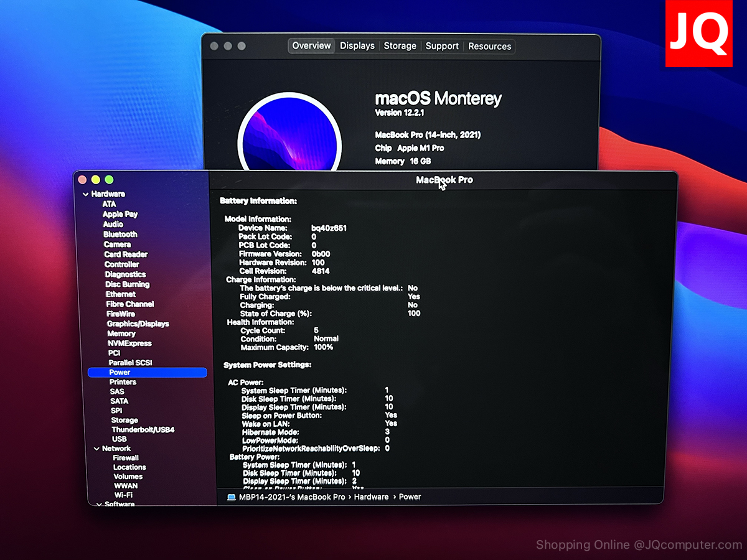Show the Diagnostics section
Screen dimensions: 747x560
[x=125, y=274]
